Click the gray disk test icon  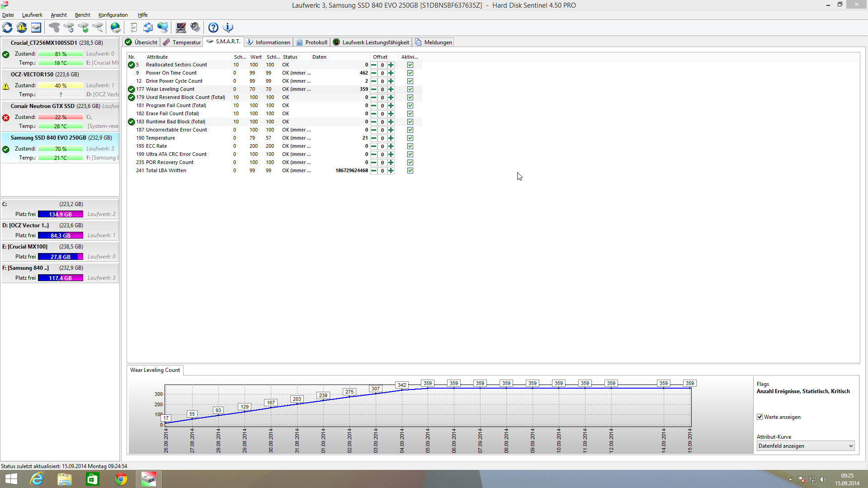(54, 28)
